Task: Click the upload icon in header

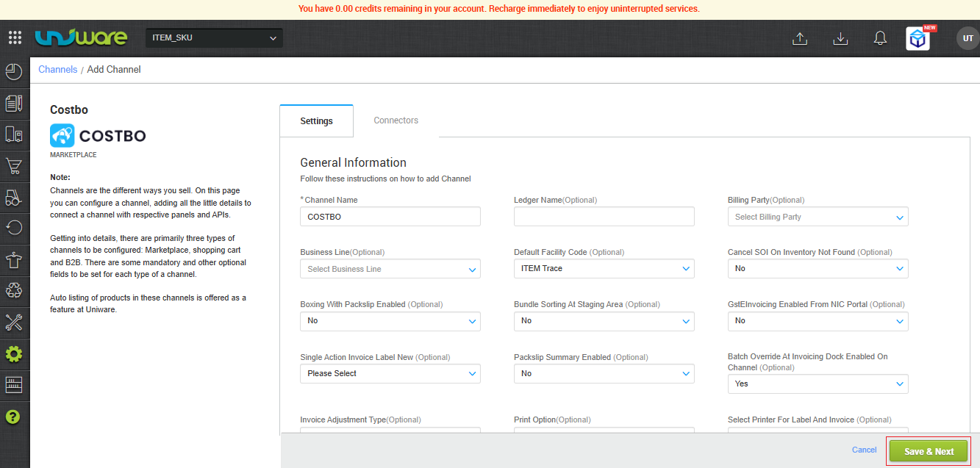Action: coord(800,39)
